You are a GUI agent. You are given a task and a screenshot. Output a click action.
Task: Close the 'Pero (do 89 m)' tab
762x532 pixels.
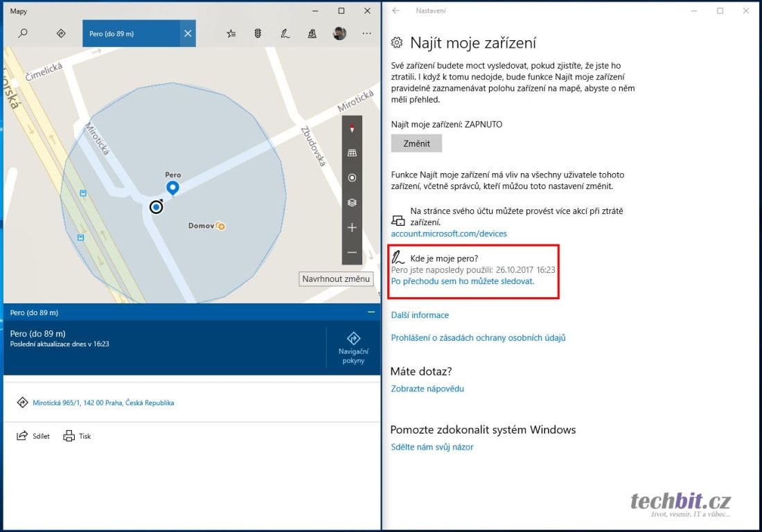(x=188, y=33)
